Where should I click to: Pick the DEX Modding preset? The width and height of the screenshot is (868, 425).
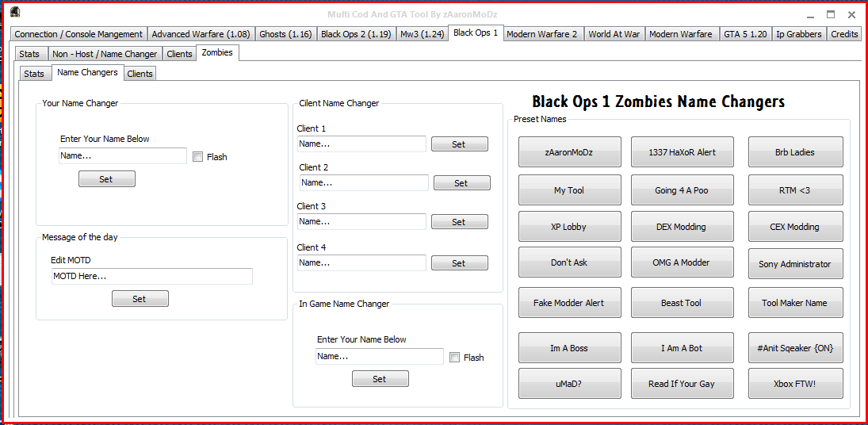(682, 226)
